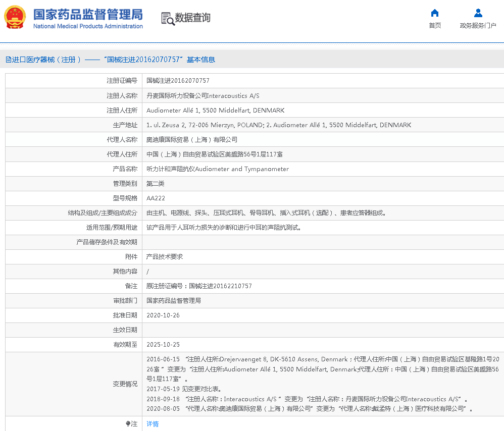Click the expiry date 2025-10-25

163,345
